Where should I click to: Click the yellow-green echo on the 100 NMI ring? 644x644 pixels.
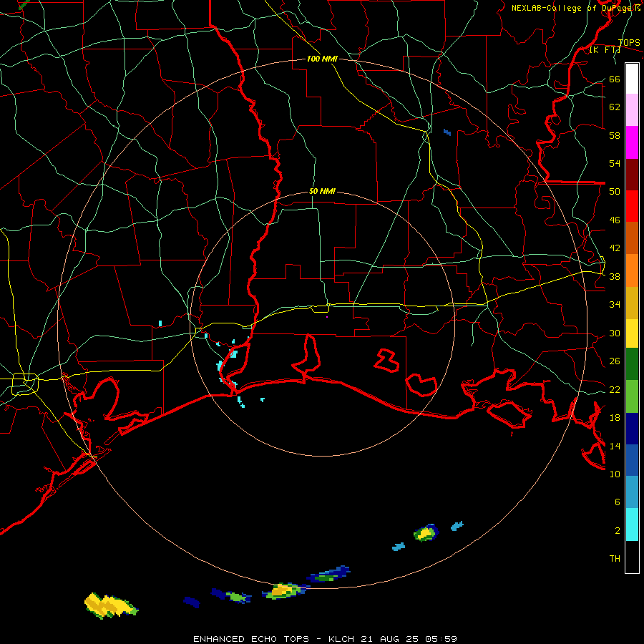pyautogui.click(x=285, y=590)
